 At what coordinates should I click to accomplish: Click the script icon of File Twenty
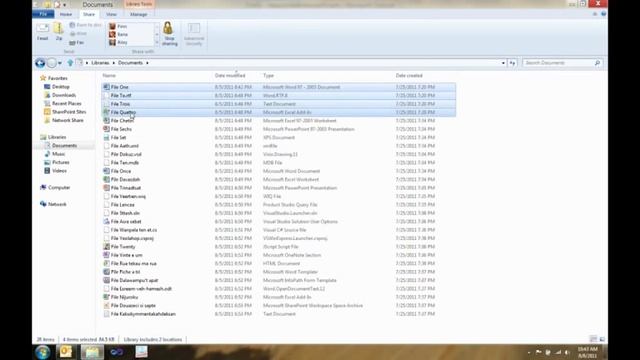click(106, 247)
